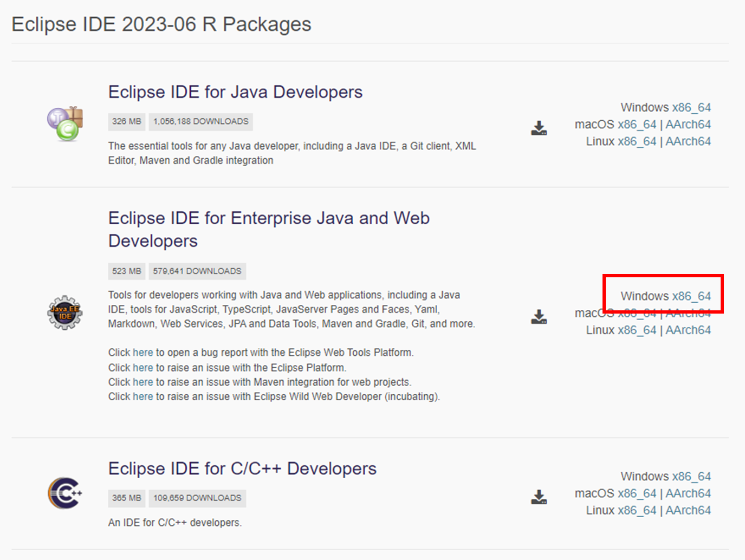Click 'here' for Eclipse Wild Web Developer issue
The width and height of the screenshot is (745, 560).
click(143, 396)
